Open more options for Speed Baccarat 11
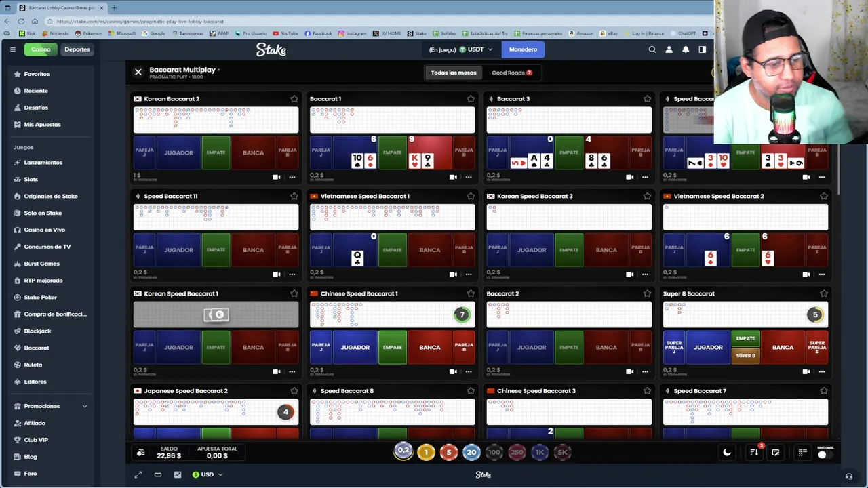Viewport: 868px width, 488px height. pyautogui.click(x=292, y=274)
